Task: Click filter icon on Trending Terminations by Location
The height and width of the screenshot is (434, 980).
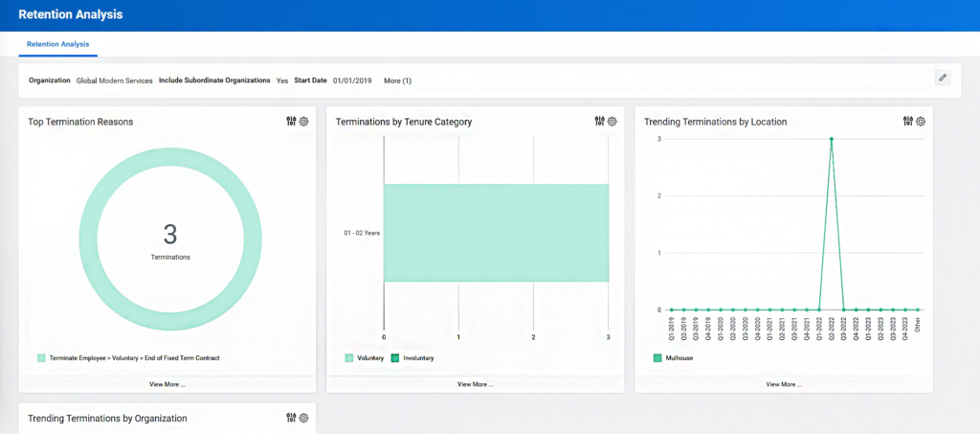Action: [x=908, y=122]
